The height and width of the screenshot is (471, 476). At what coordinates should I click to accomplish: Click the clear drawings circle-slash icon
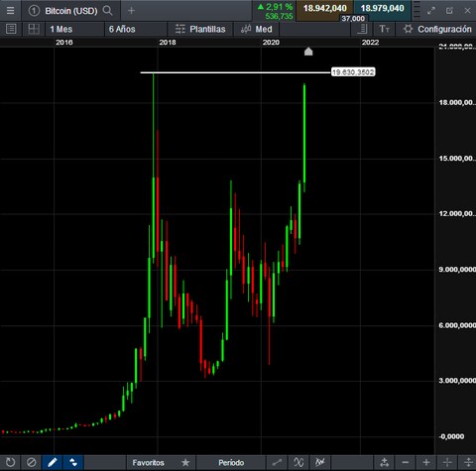point(32,462)
